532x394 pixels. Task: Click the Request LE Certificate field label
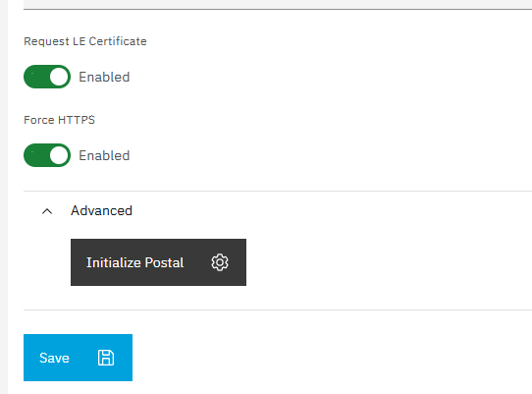[x=85, y=41]
